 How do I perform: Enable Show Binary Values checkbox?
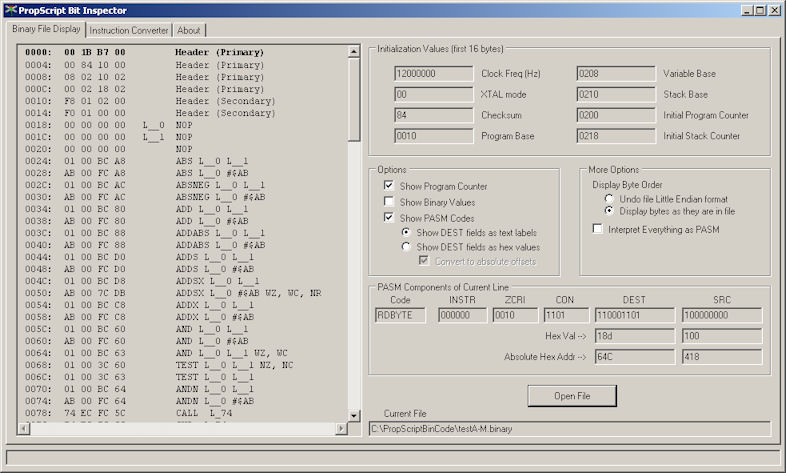[389, 202]
